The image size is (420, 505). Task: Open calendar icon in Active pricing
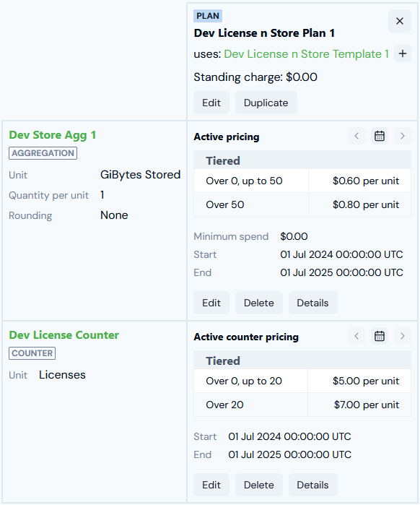point(380,136)
